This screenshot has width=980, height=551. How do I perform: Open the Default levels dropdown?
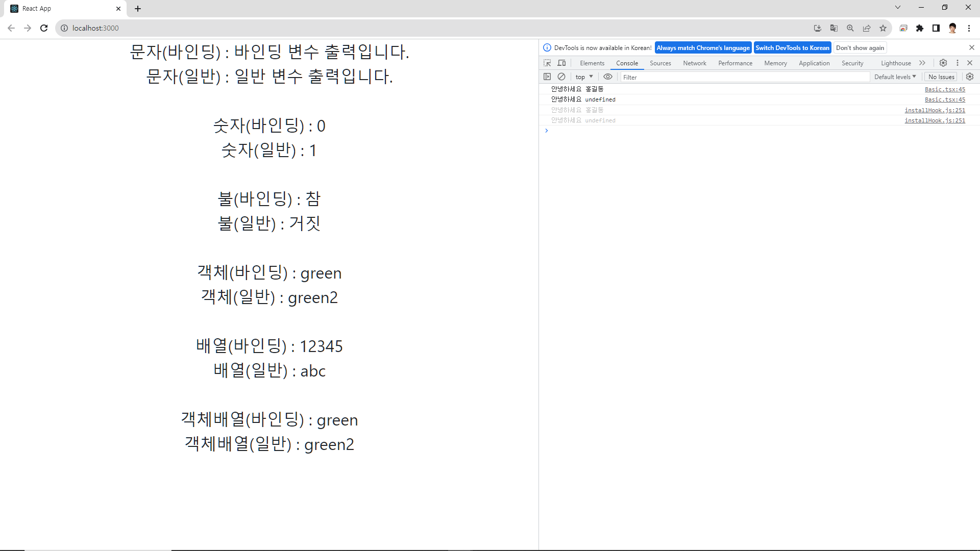pos(895,77)
